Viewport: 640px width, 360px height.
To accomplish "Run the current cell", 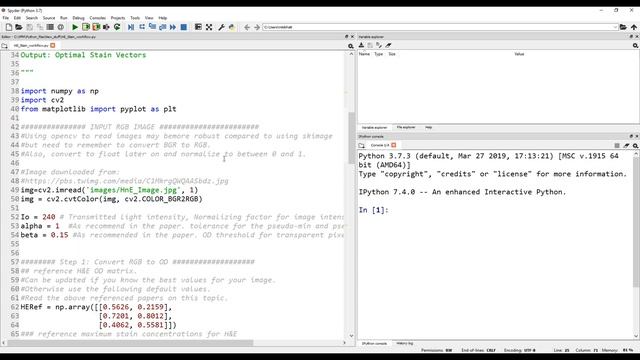I will click(x=86, y=27).
